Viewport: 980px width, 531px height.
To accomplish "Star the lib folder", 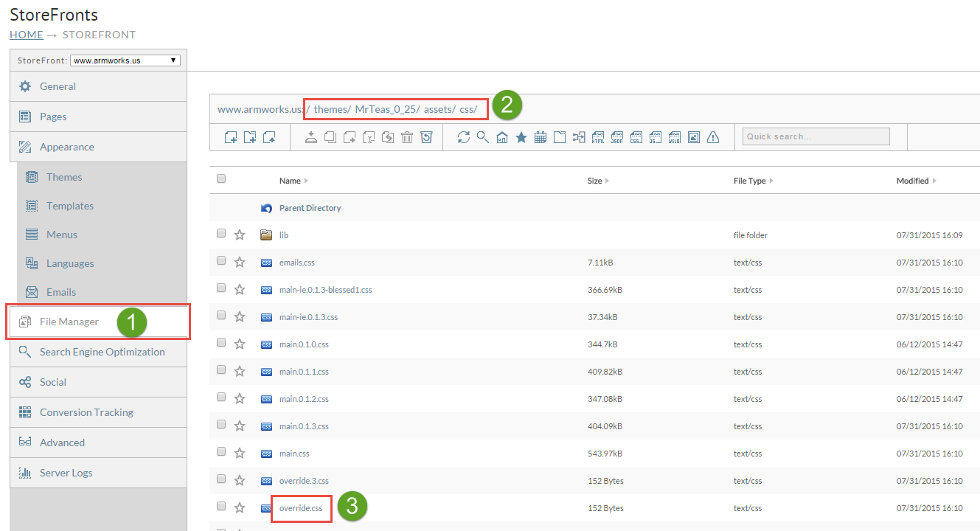I will point(240,235).
